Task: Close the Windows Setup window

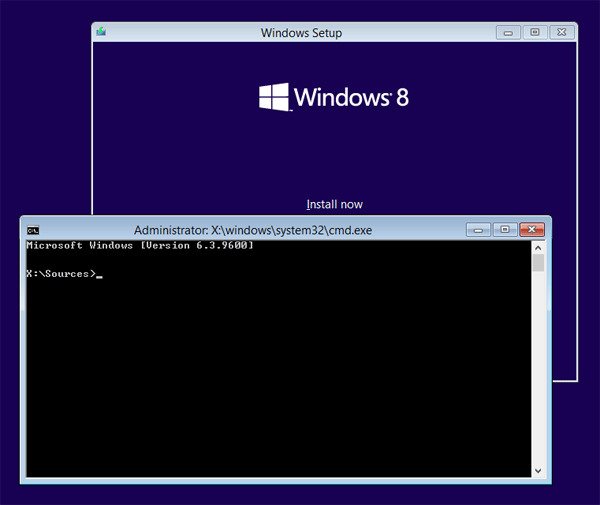Action: (562, 33)
